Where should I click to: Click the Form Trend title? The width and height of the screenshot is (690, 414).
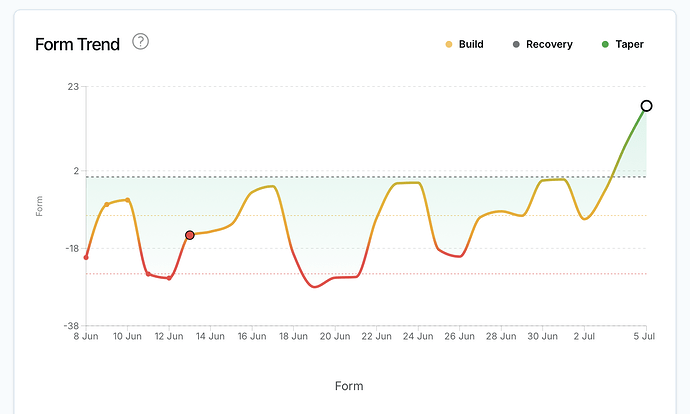(77, 44)
